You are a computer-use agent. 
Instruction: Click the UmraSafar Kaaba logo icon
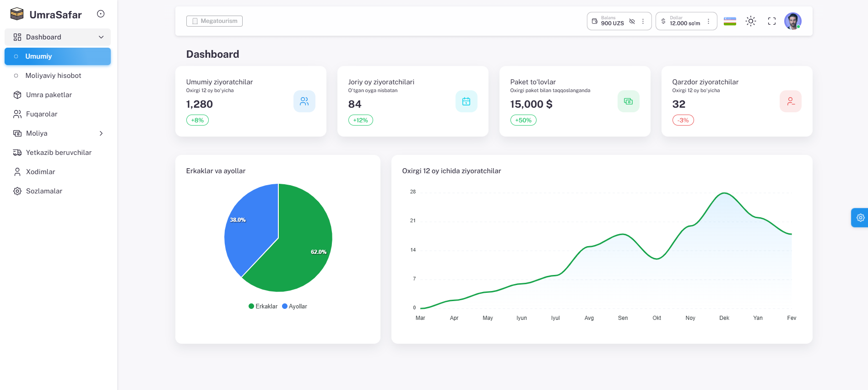(x=17, y=14)
